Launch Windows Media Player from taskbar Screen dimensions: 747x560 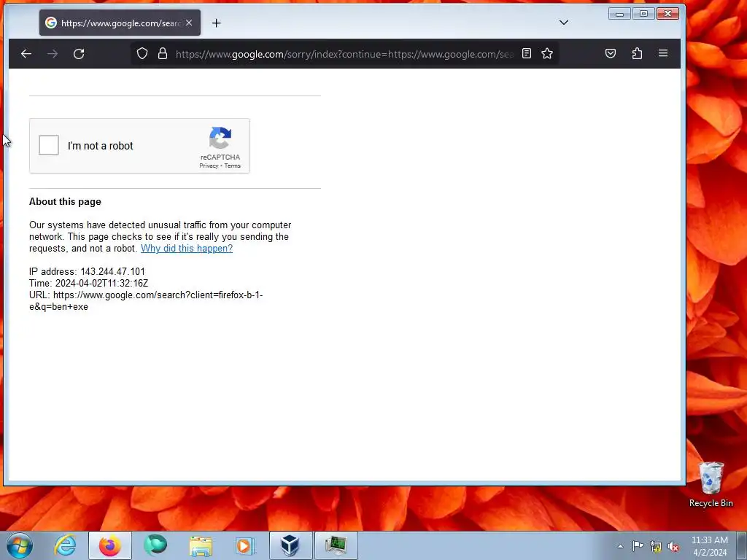(x=245, y=545)
